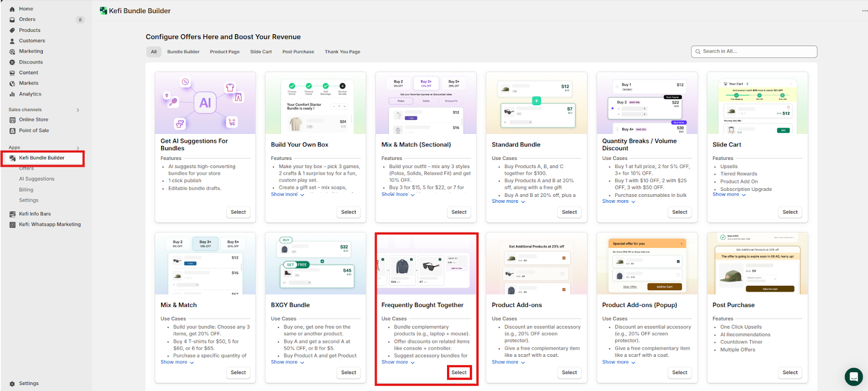Click the Online Store icon

pyautogui.click(x=12, y=120)
